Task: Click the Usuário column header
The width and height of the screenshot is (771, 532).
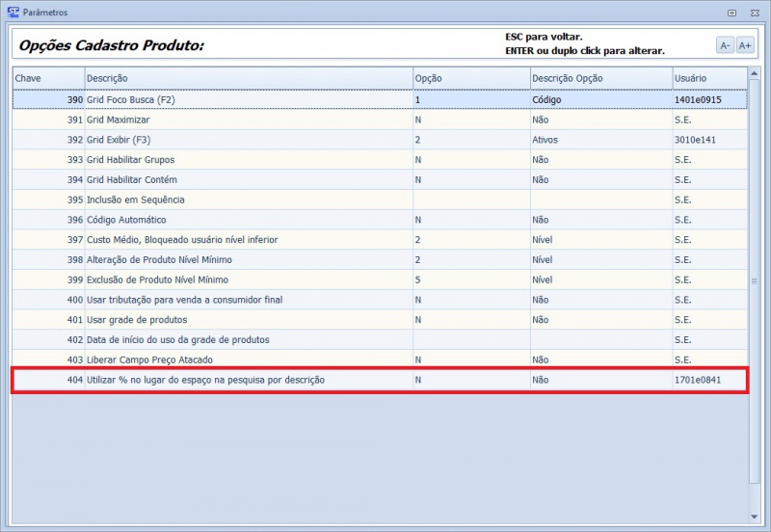Action: 708,77
